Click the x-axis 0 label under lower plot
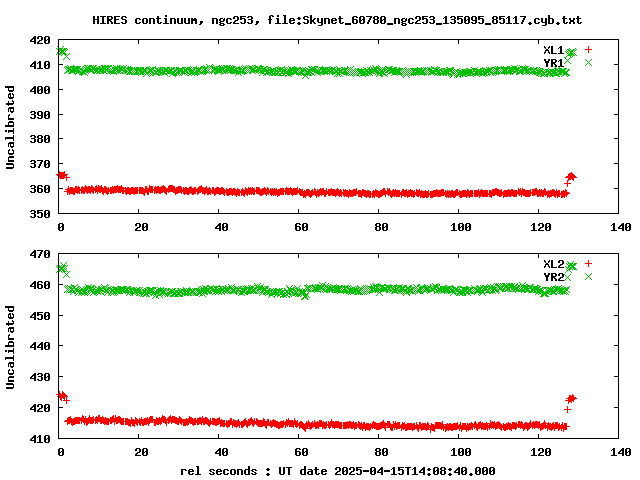 point(61,452)
